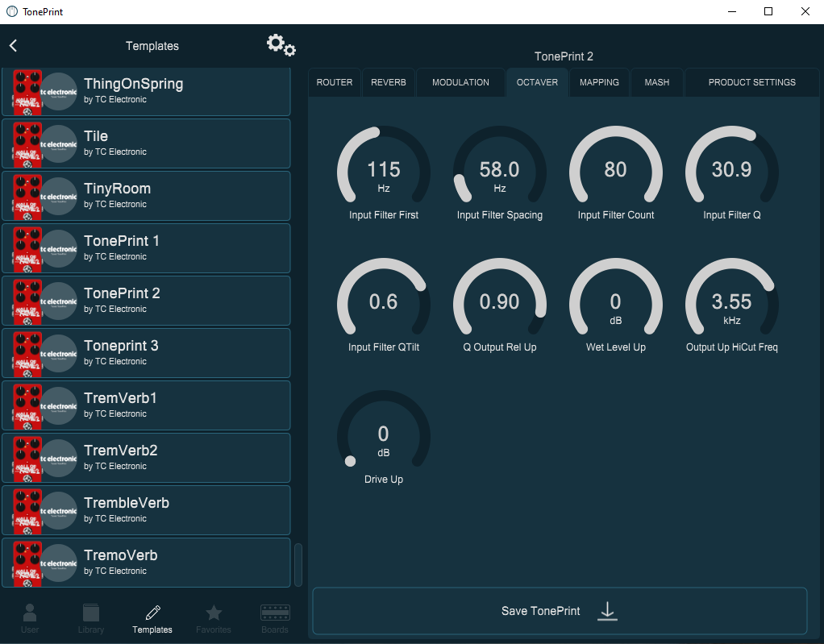The height and width of the screenshot is (644, 824).
Task: Click the ThingOnSpring pedal thumbnail
Action: click(x=27, y=92)
